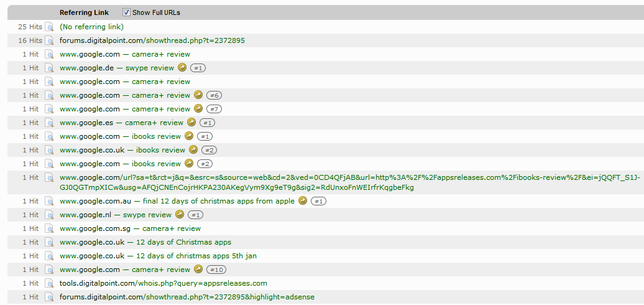Open the (No referring link) entry
This screenshot has width=644, height=305.
coord(91,27)
